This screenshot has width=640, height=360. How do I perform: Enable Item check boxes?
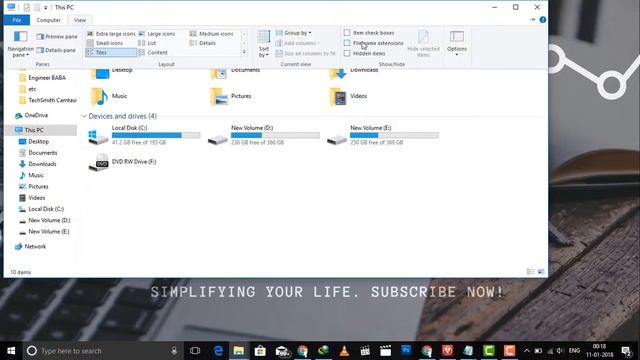347,33
